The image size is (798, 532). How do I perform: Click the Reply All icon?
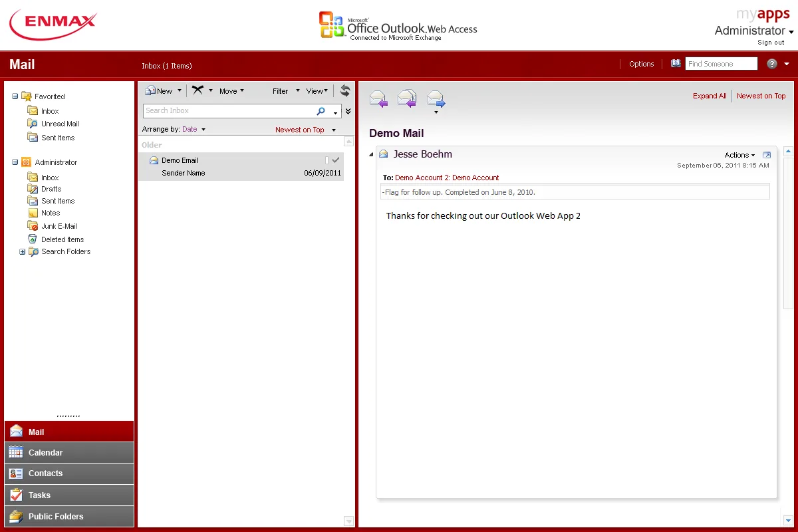point(406,99)
